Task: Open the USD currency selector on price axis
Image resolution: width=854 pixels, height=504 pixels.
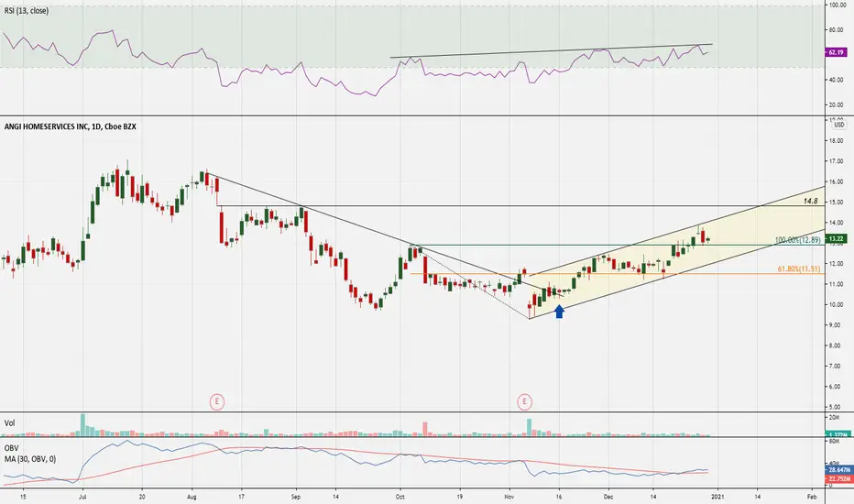Action: coord(839,125)
